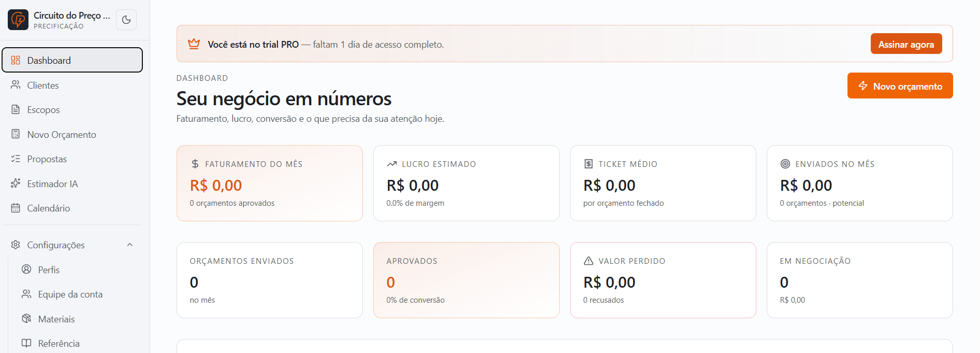Open the Faturamento do mês card
This screenshot has width=980, height=353.
point(270,183)
